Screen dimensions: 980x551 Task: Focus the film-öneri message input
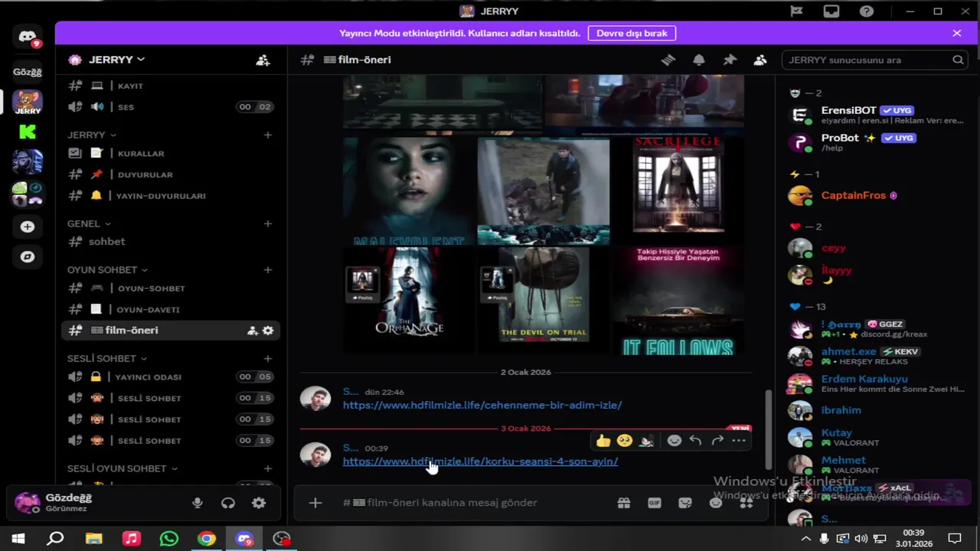tap(475, 503)
